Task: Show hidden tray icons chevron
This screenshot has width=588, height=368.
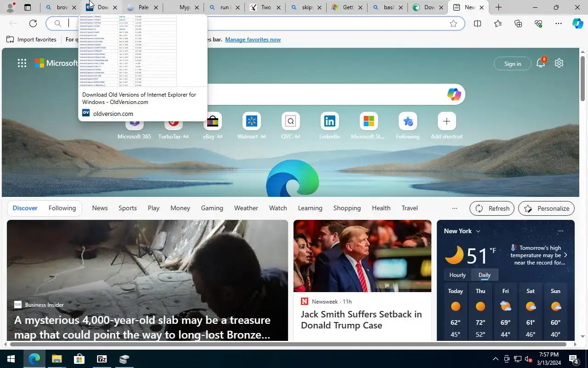Action: coord(495,359)
